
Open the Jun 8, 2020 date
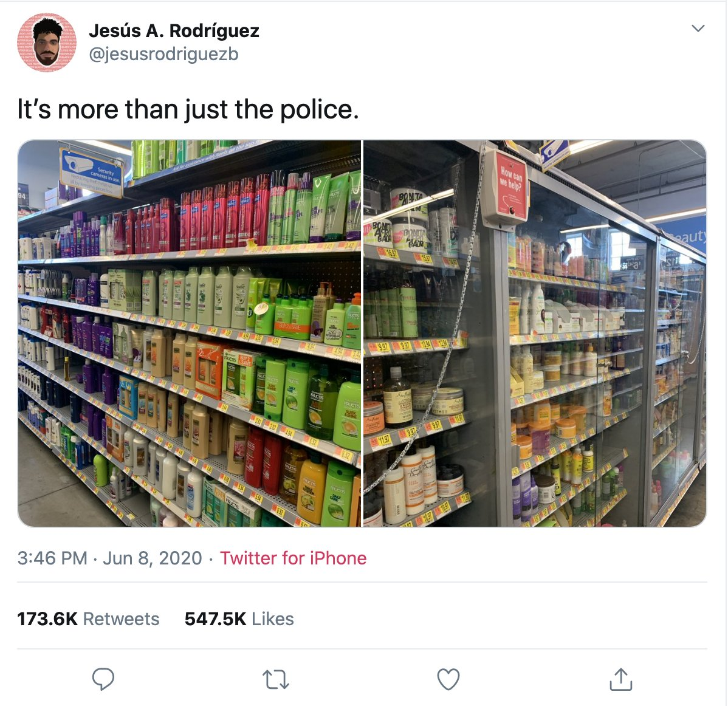click(153, 558)
